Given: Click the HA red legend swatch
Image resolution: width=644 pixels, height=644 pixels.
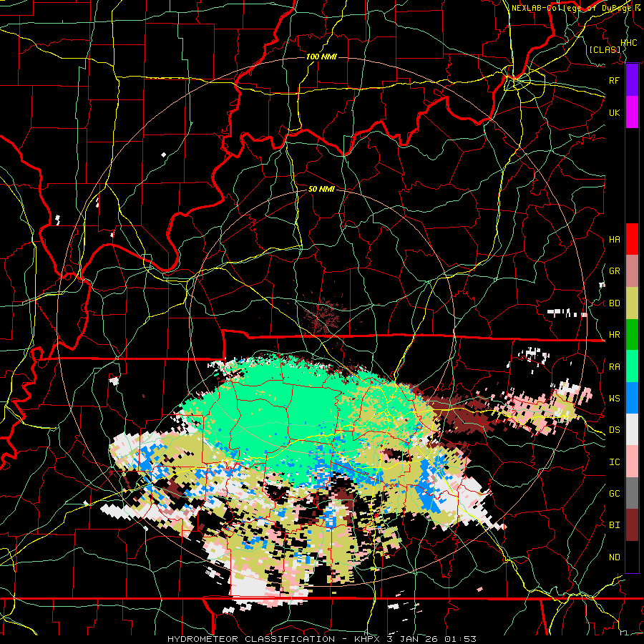Looking at the screenshot, I should [x=632, y=239].
